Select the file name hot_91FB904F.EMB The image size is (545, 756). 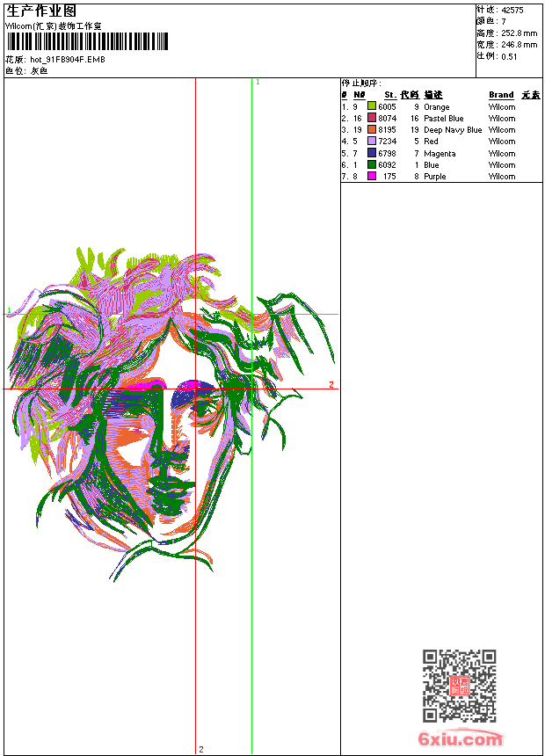67,59
